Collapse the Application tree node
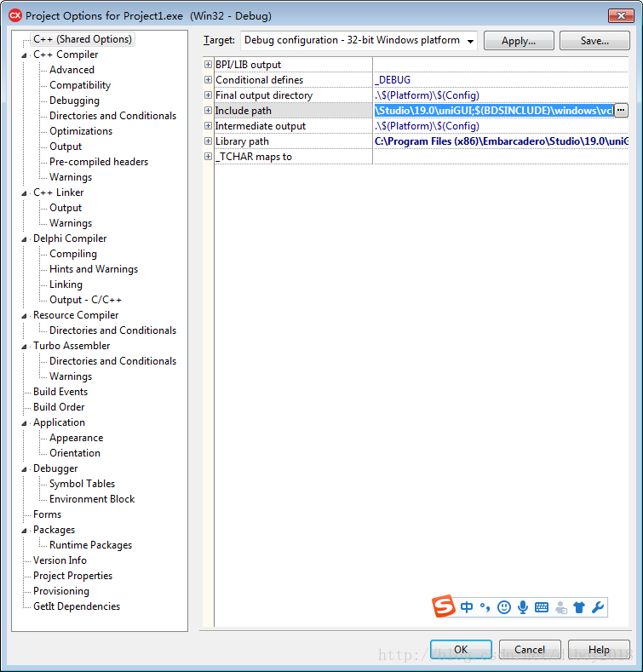This screenshot has height=672, width=643. pos(24,423)
